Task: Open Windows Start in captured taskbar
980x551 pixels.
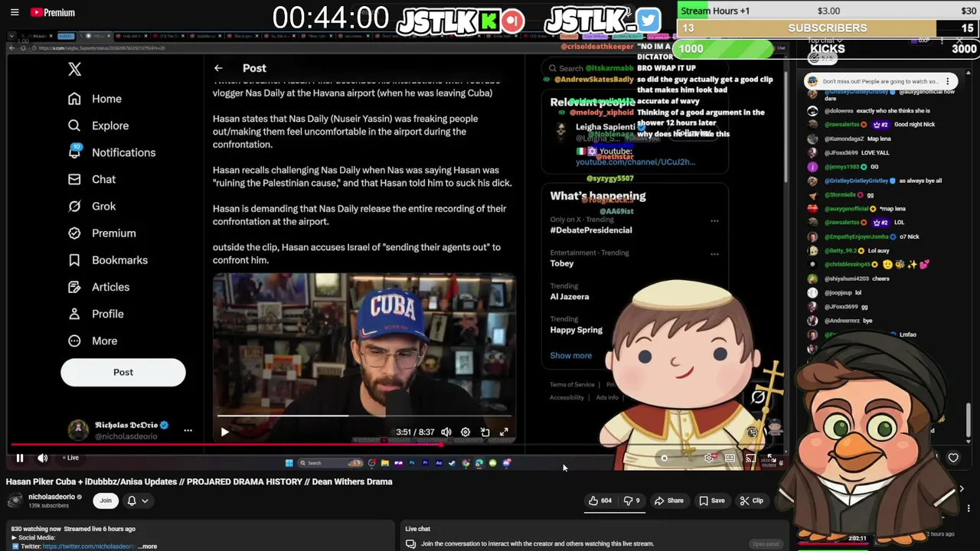Action: 289,463
